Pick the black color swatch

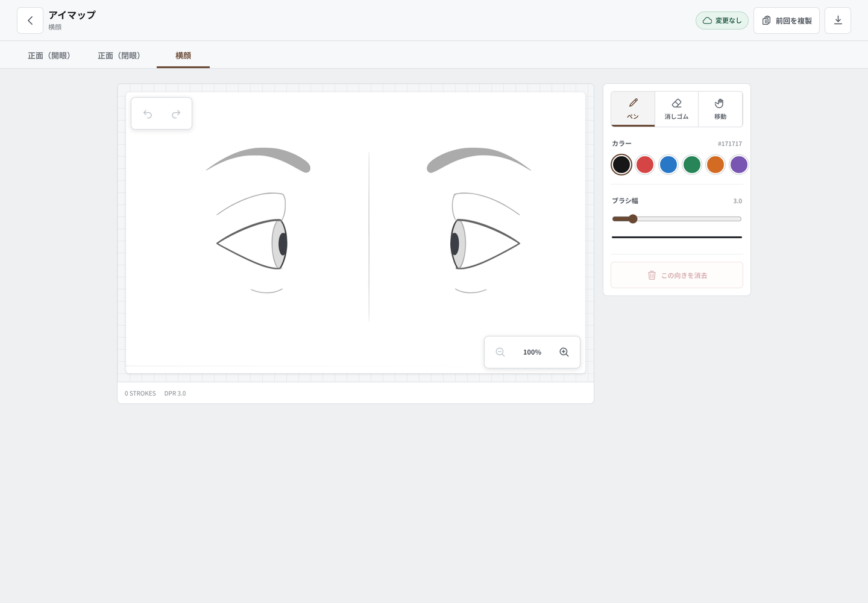click(x=621, y=165)
